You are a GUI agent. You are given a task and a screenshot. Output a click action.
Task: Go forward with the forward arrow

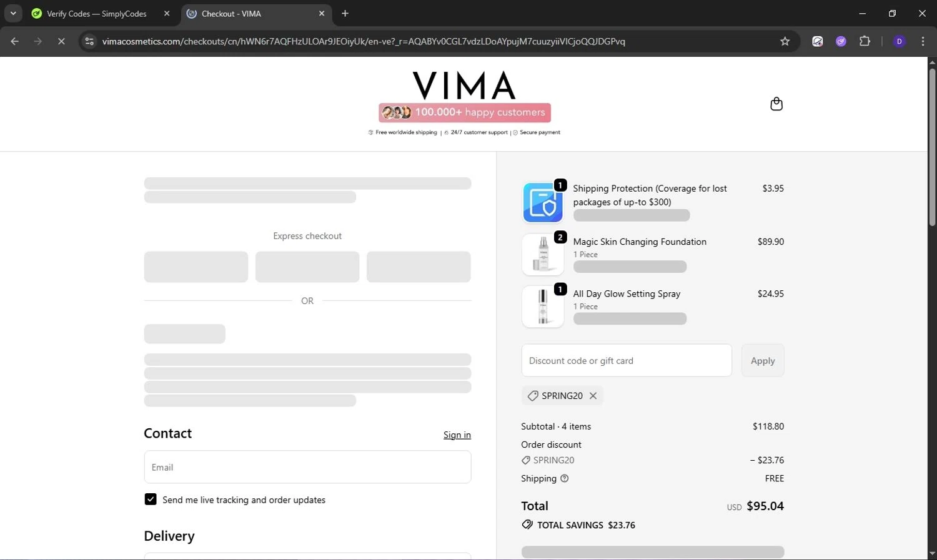point(38,41)
